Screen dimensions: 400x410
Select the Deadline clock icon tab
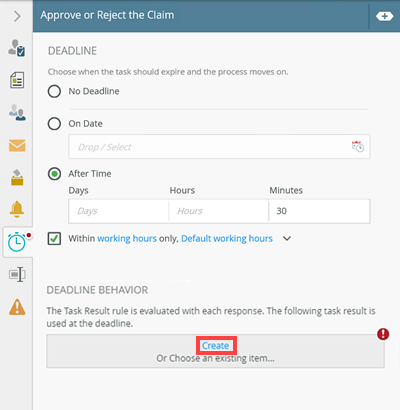[17, 242]
